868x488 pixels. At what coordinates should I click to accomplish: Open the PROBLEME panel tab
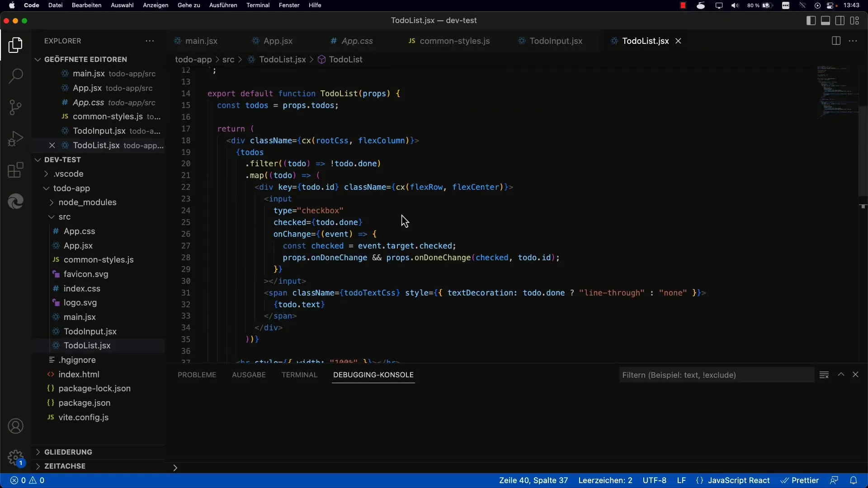pos(197,375)
